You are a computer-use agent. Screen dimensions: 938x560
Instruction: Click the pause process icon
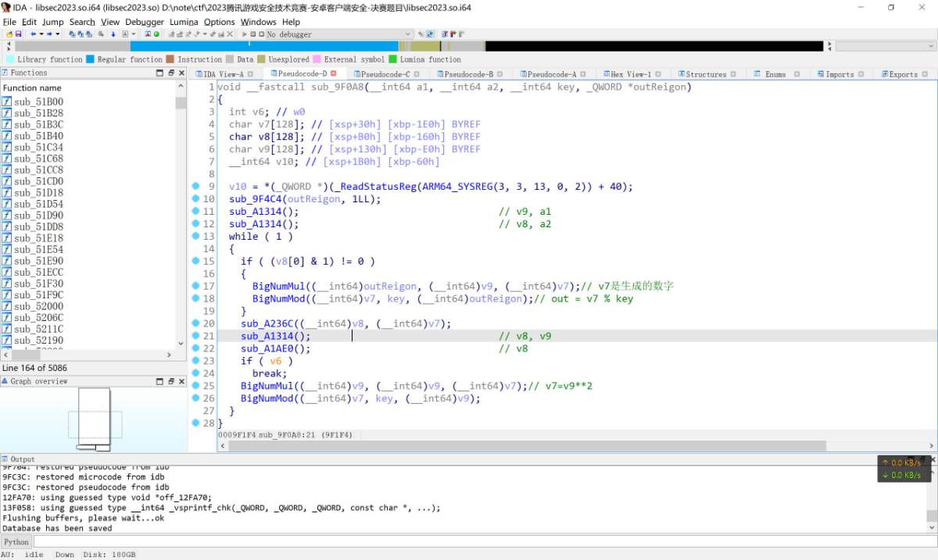point(252,34)
